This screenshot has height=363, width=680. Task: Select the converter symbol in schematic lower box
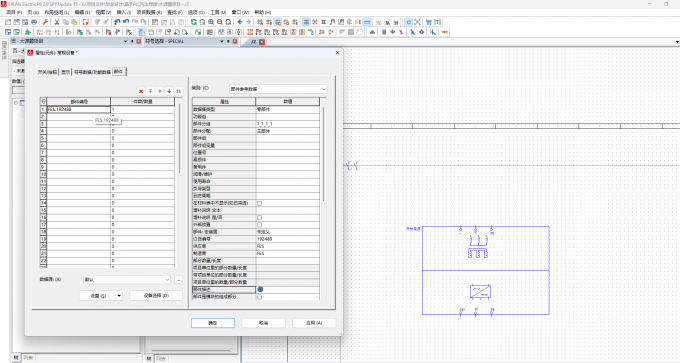coord(480,291)
